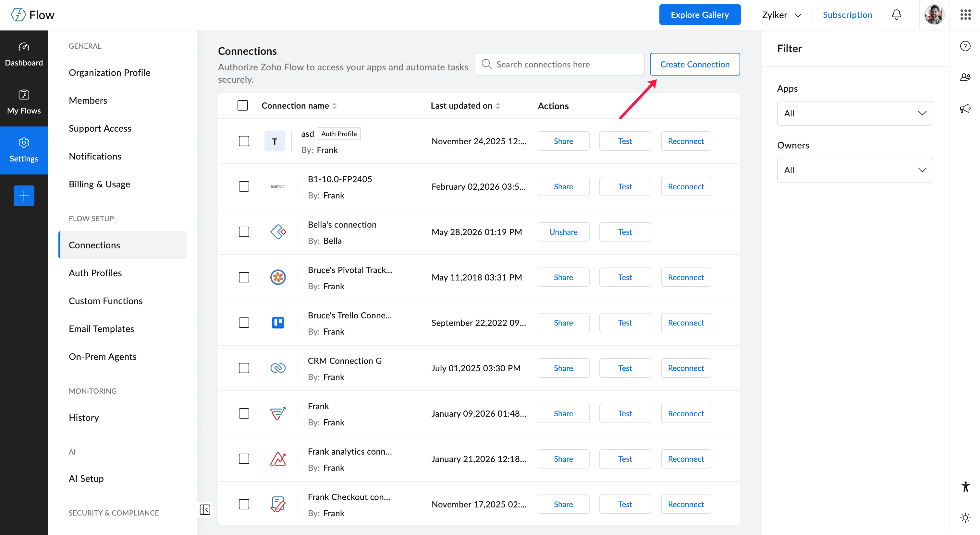980x535 pixels.
Task: Open the apps grid launcher
Action: coord(965,15)
